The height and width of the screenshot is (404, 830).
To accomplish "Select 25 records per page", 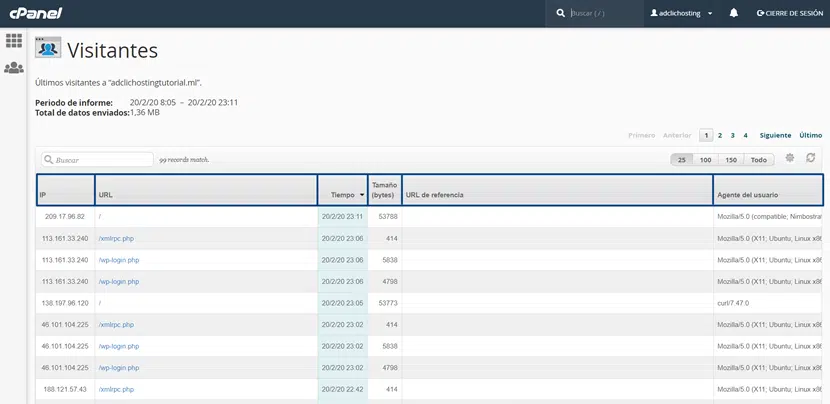I will click(681, 160).
